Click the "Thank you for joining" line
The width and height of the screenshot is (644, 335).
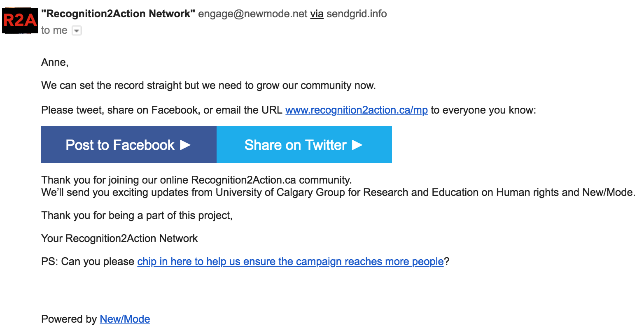[196, 180]
